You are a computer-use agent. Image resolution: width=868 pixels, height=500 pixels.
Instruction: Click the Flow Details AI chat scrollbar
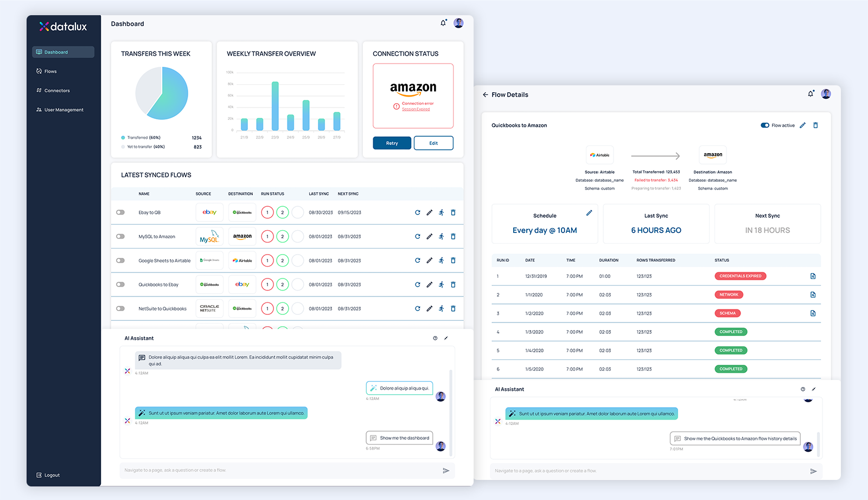pyautogui.click(x=818, y=444)
